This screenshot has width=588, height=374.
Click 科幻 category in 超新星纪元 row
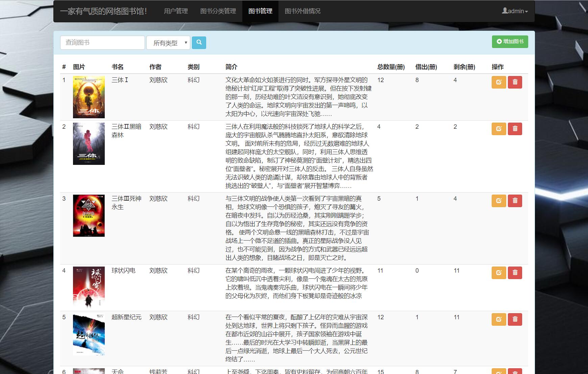pos(194,317)
